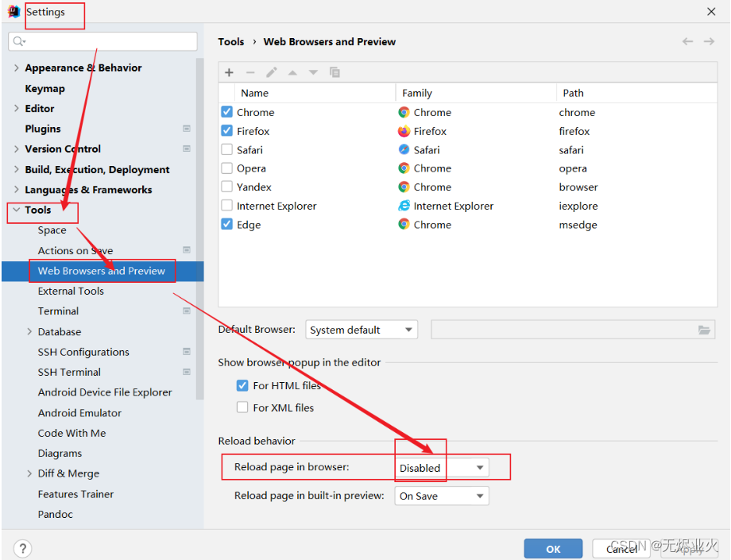Uncheck the Edge browser checkbox

[x=226, y=225]
